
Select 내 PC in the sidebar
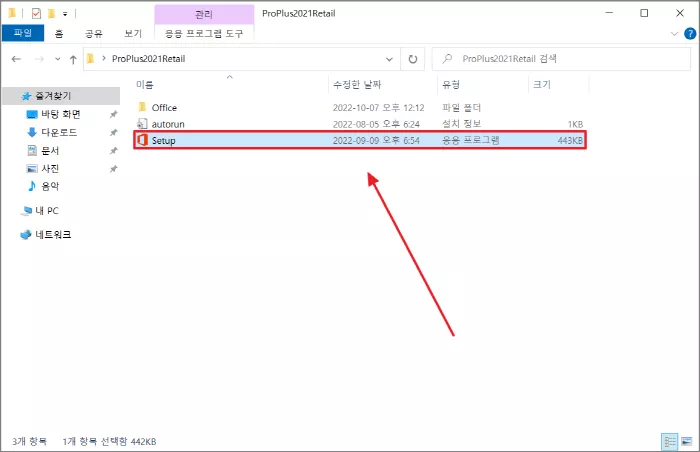47,211
